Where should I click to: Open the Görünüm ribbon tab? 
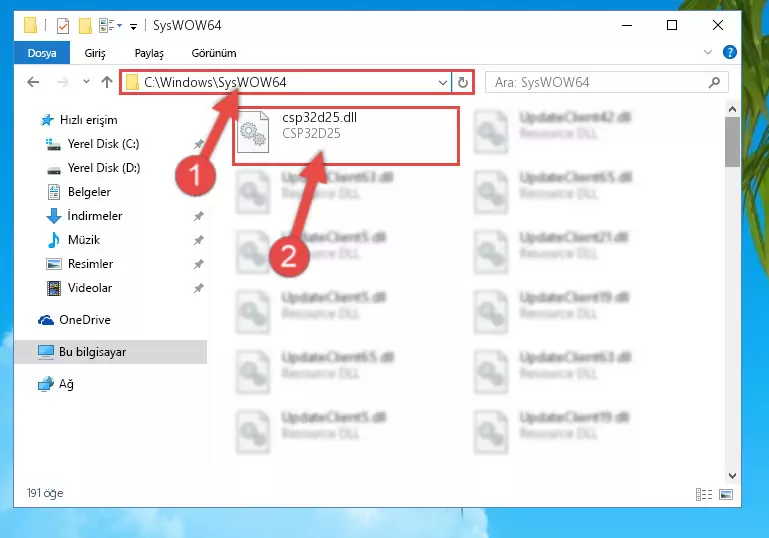pyautogui.click(x=214, y=53)
